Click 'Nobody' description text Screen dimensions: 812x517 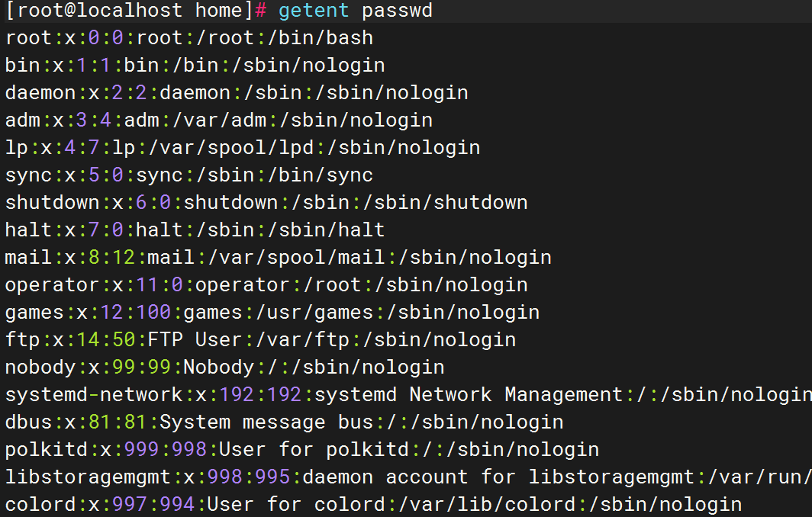pyautogui.click(x=218, y=368)
